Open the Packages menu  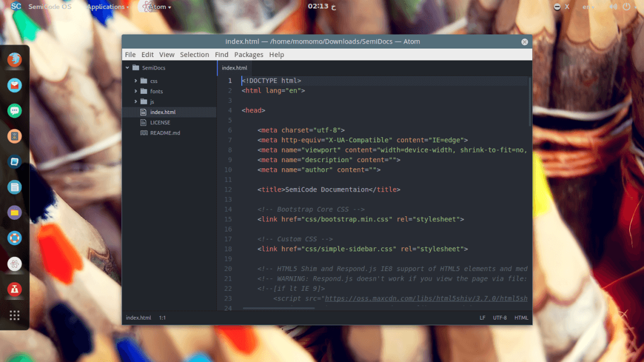(x=249, y=54)
